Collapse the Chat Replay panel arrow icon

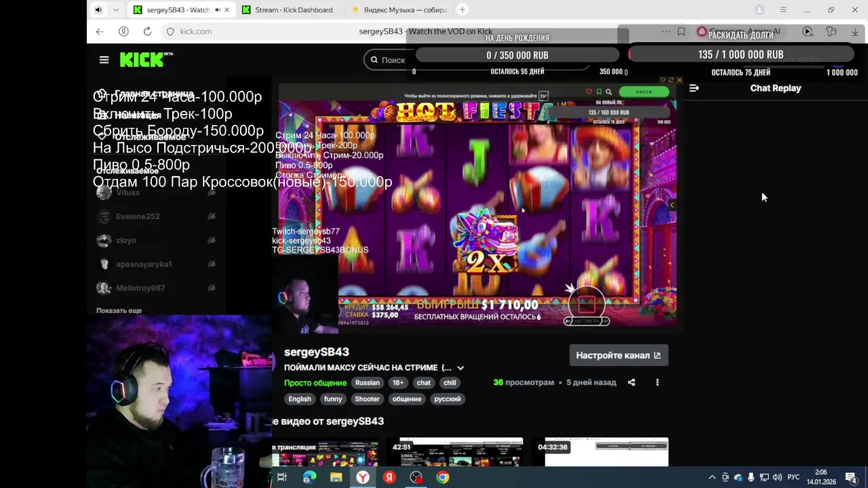(x=694, y=88)
